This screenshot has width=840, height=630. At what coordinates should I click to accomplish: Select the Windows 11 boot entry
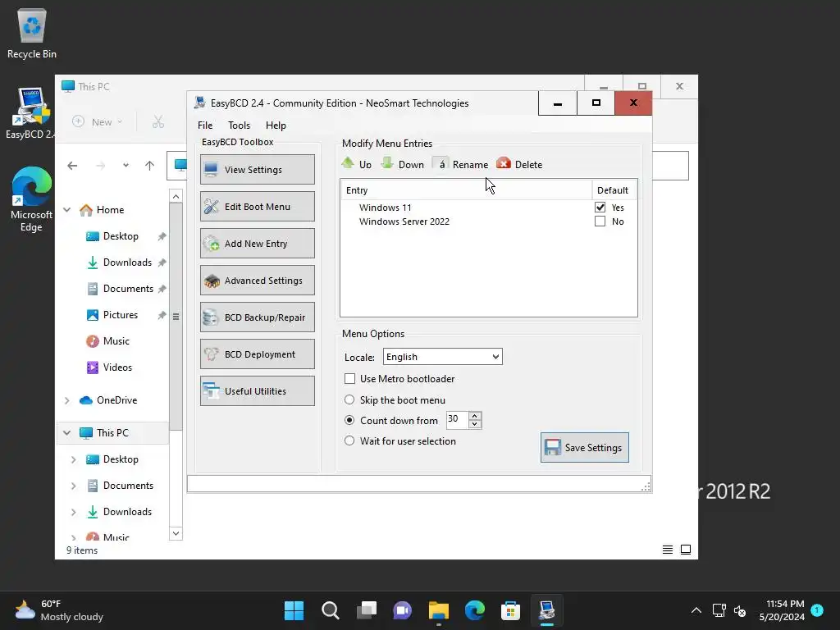(386, 208)
